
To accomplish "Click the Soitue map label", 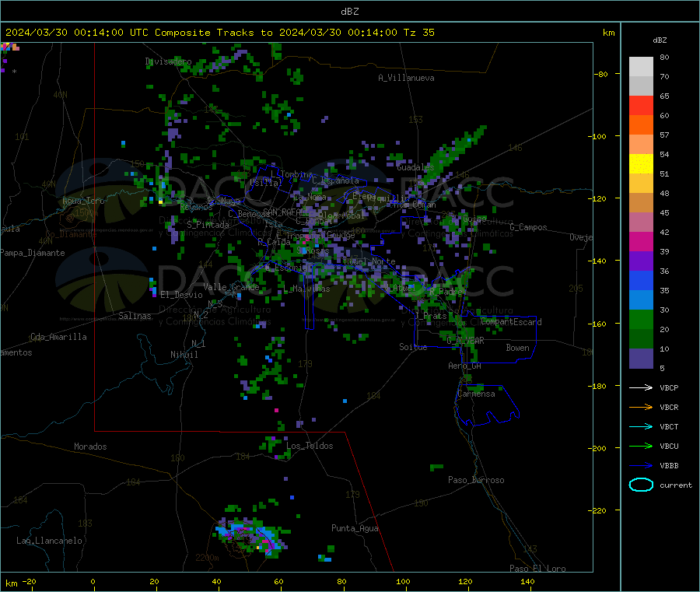I will click(x=413, y=346).
